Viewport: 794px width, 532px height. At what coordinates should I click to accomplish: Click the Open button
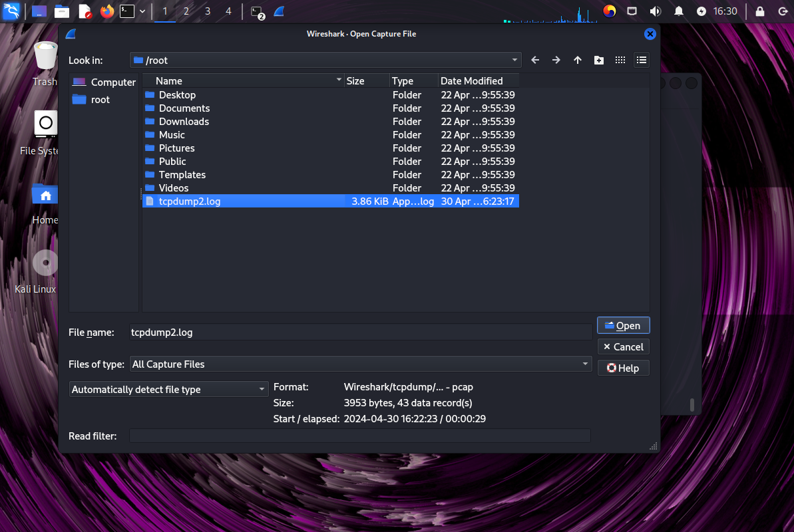(624, 325)
